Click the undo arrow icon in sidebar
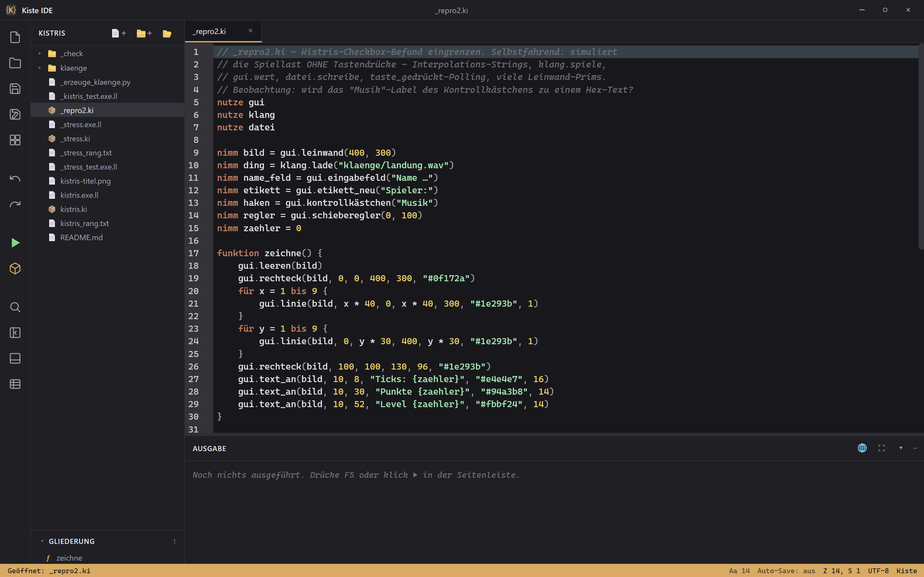The height and width of the screenshot is (577, 924). 15,179
